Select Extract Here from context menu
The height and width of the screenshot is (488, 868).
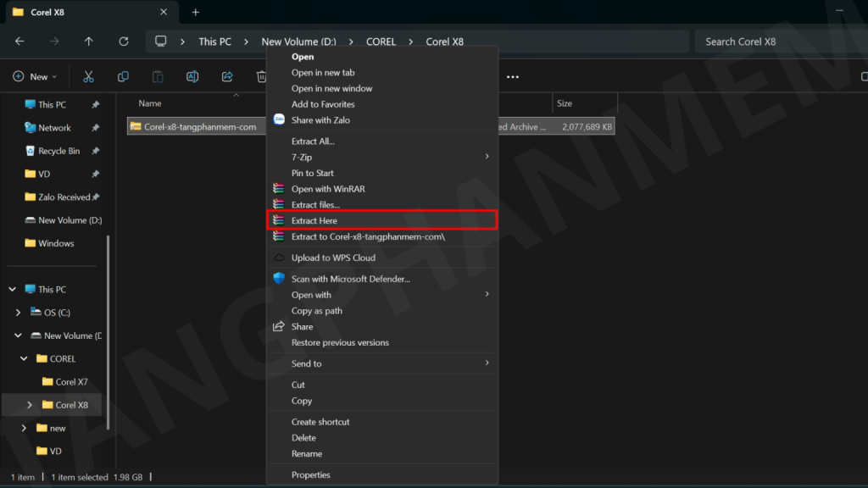tap(314, 220)
